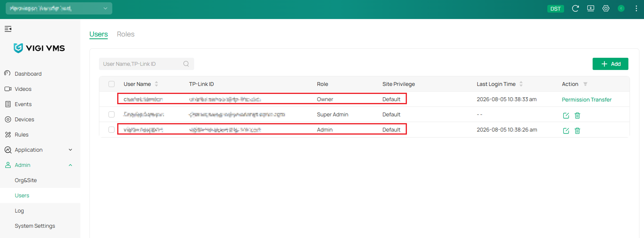Click the search magnifier icon

pyautogui.click(x=186, y=64)
